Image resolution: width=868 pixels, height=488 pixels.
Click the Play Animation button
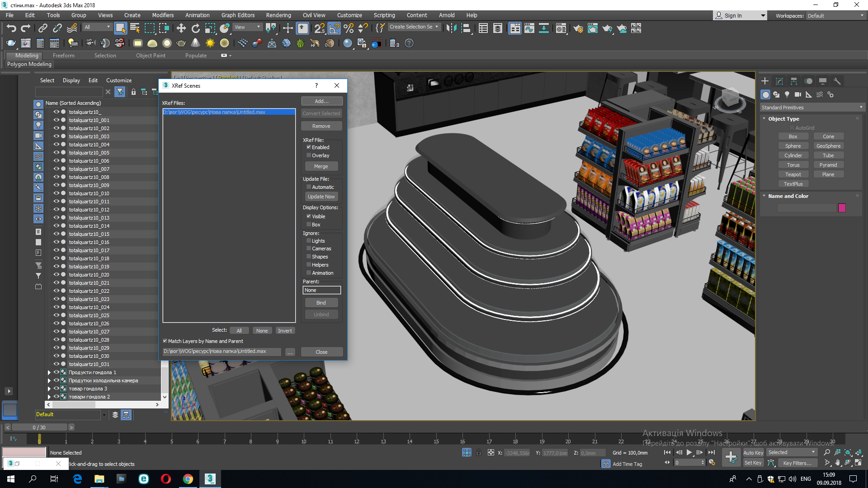(x=689, y=452)
